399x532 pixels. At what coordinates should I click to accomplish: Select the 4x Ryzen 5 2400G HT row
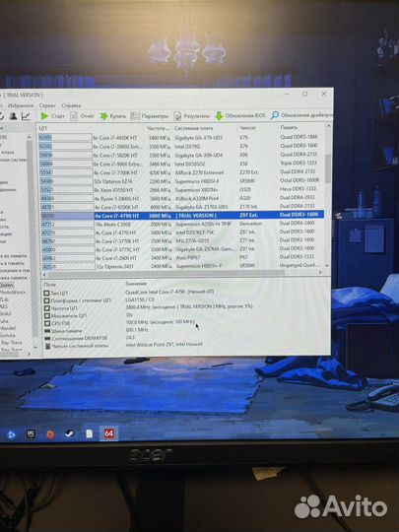coord(181,198)
